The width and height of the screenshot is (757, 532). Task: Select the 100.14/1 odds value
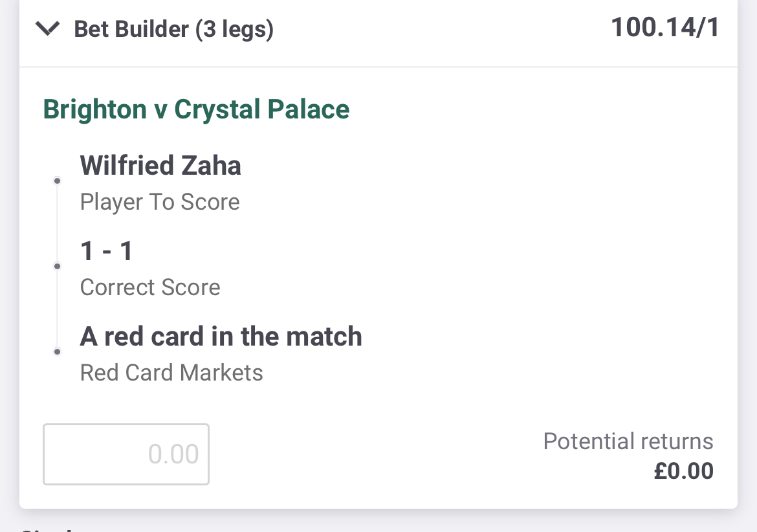click(665, 27)
